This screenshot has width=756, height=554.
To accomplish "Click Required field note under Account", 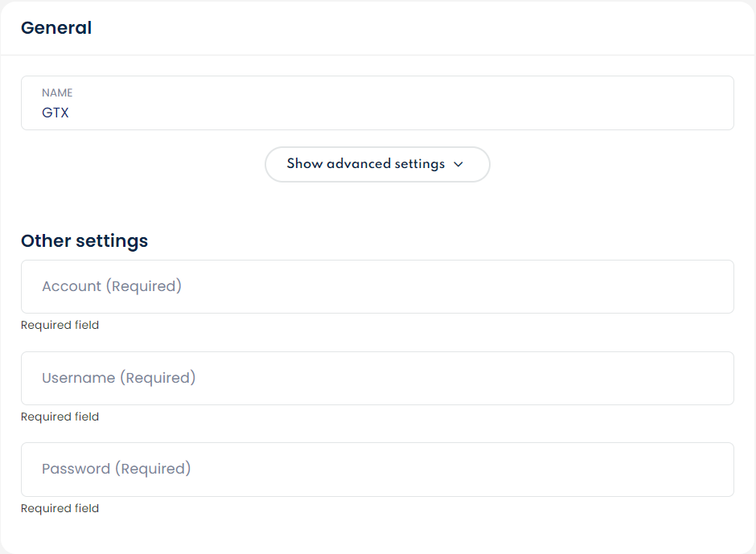I will point(60,326).
